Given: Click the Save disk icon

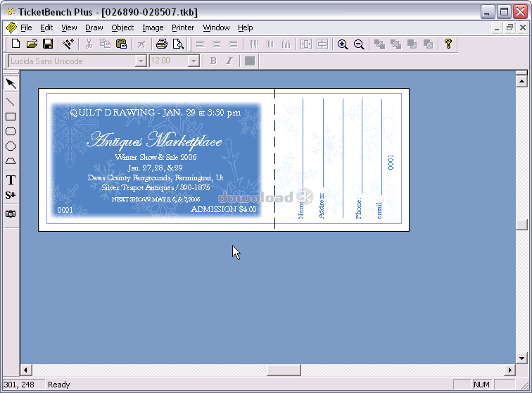Looking at the screenshot, I should coord(48,44).
